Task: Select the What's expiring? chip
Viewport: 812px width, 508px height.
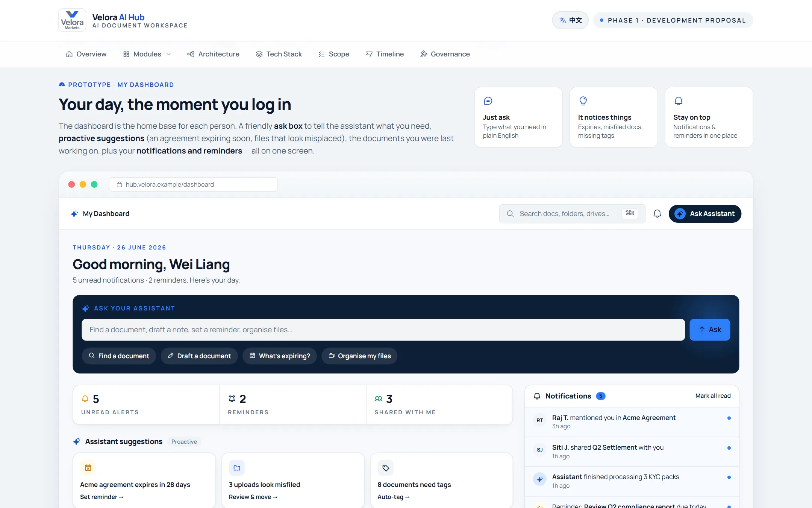Action: (280, 356)
